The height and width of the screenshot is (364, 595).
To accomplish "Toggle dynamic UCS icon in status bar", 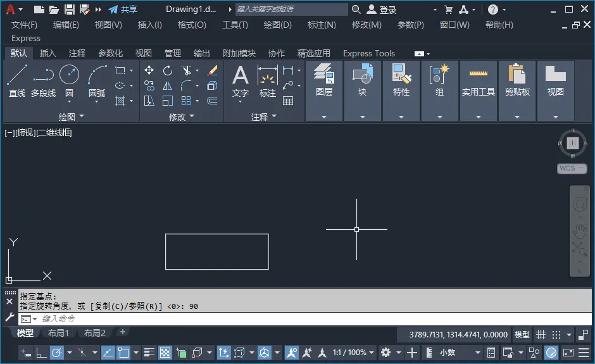I will (223, 353).
